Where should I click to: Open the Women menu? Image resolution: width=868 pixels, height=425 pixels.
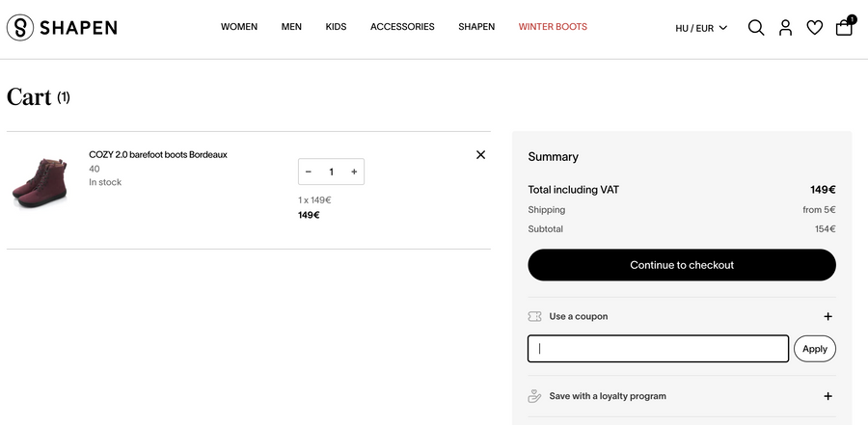pos(239,27)
